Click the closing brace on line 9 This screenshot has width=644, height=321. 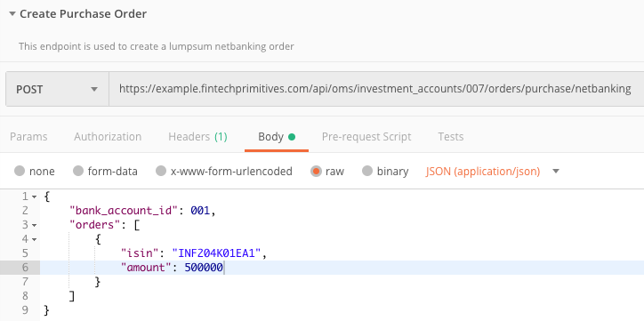tap(46, 310)
